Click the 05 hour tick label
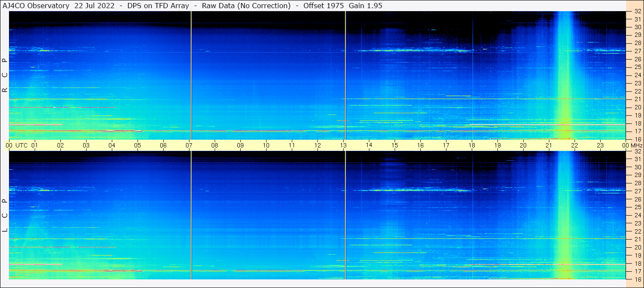644x288 pixels. click(x=138, y=145)
